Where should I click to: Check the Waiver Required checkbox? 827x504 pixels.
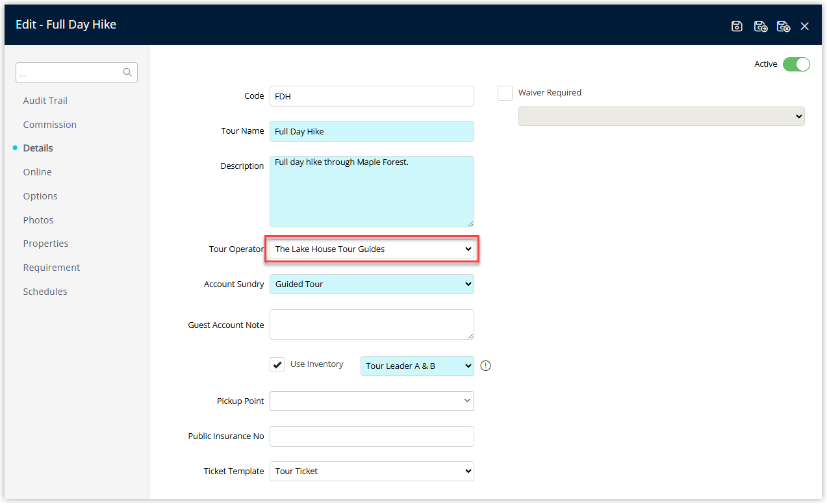point(505,93)
